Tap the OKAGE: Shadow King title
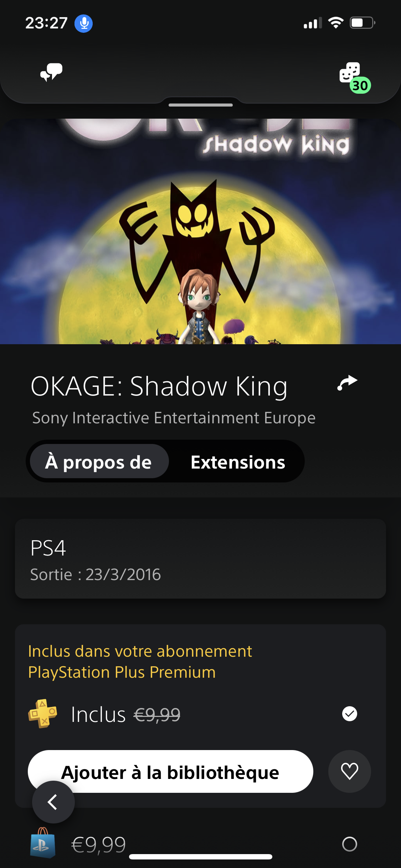The height and width of the screenshot is (868, 401). 159,386
